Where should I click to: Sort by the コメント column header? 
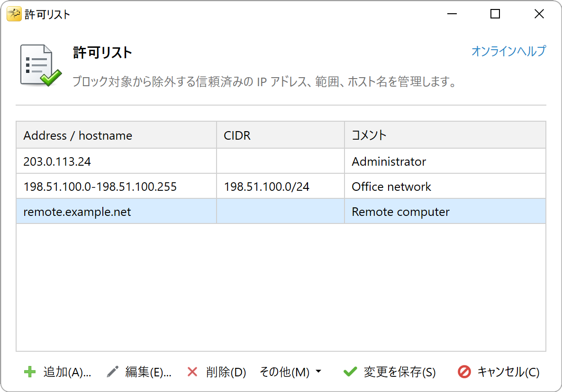coord(445,135)
